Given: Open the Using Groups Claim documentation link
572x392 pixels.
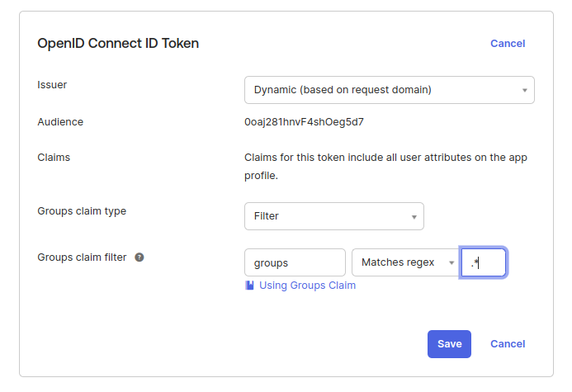Looking at the screenshot, I should tap(307, 286).
